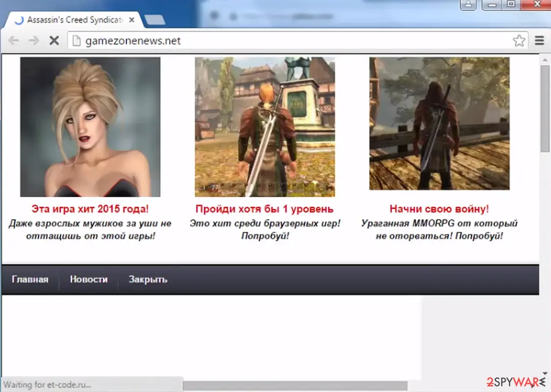Open link 'Начни свою войну!'
The image size is (551, 392).
(x=439, y=209)
